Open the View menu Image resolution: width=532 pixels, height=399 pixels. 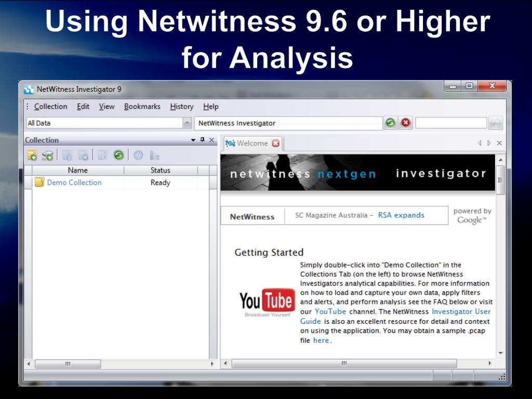(107, 107)
